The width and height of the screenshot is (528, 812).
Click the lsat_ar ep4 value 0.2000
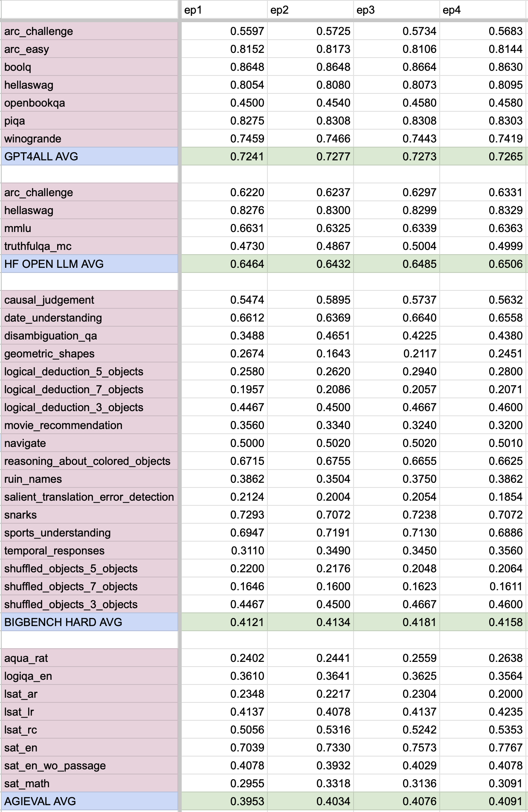483,694
